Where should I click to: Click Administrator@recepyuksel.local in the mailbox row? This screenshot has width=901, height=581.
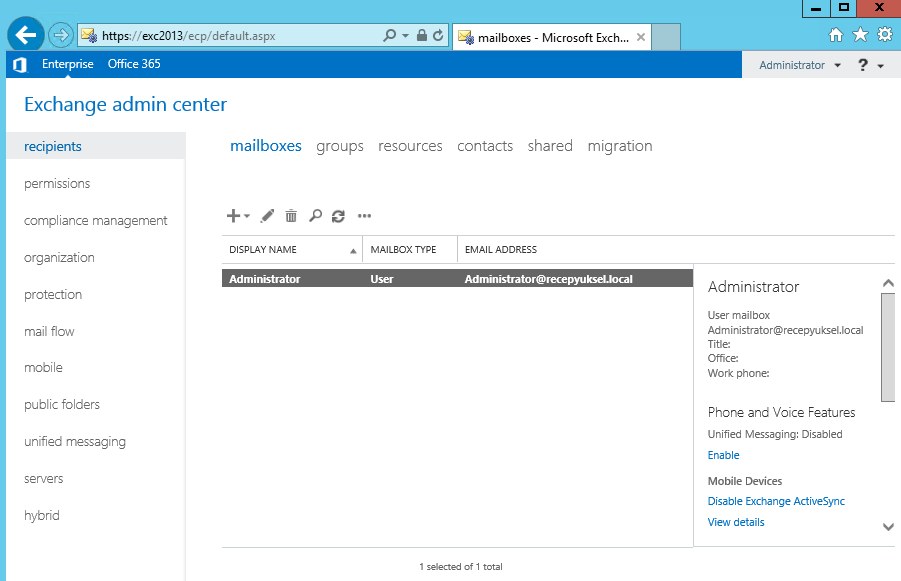(x=548, y=279)
